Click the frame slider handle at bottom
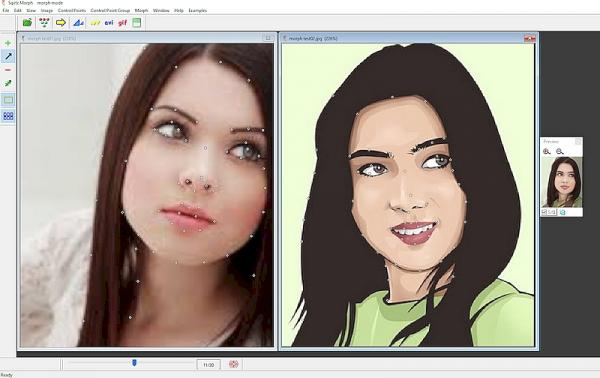 click(134, 362)
